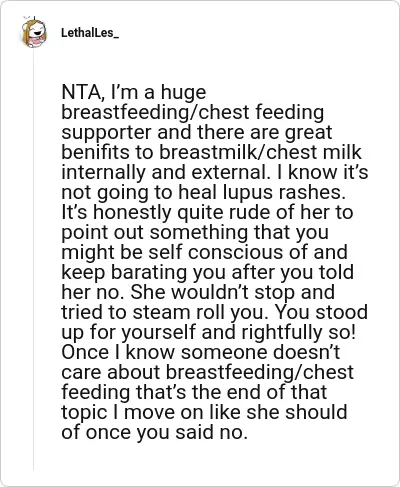Image resolution: width=400 pixels, height=487 pixels.
Task: Click the word "internally" in the comment
Action: pos(104,172)
